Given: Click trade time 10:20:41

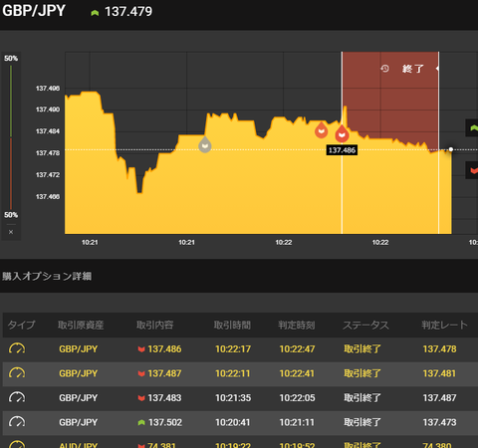Looking at the screenshot, I should coord(233,422).
